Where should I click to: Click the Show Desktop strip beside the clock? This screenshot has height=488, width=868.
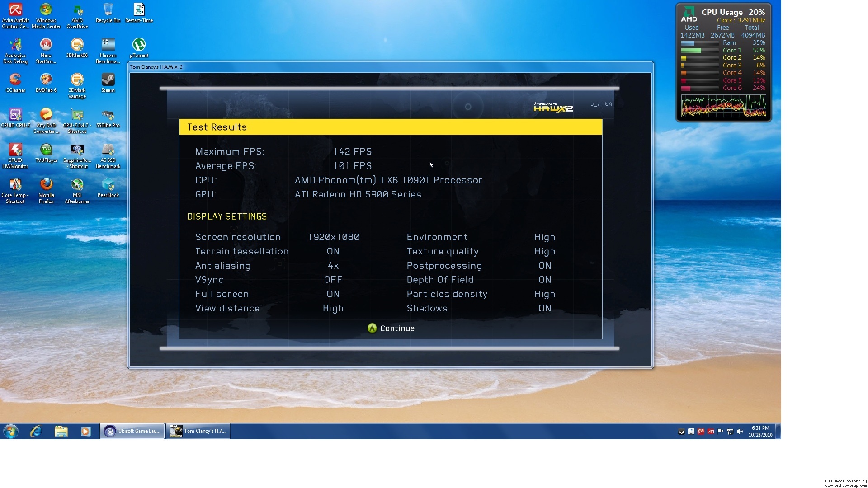pos(778,431)
